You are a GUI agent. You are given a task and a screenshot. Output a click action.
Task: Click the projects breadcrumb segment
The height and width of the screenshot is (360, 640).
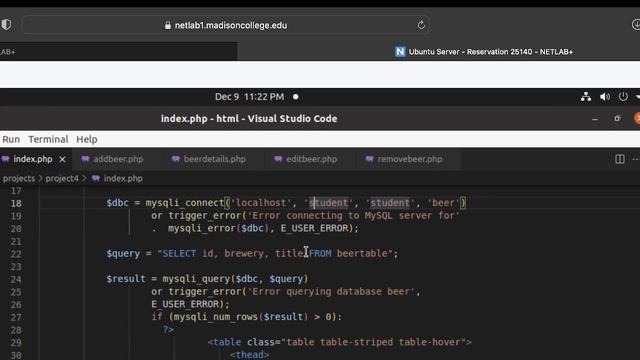(19, 178)
